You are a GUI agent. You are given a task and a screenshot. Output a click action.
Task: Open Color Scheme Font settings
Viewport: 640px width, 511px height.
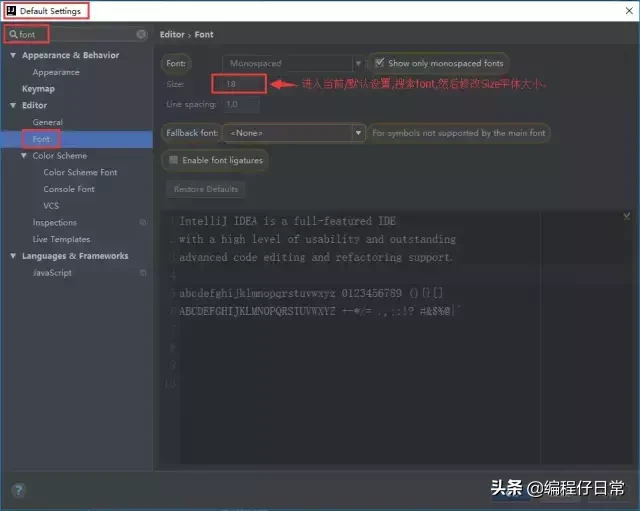(x=80, y=172)
